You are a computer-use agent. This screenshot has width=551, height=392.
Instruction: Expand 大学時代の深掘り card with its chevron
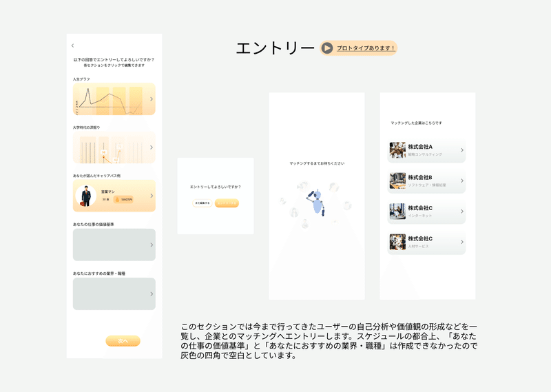152,147
